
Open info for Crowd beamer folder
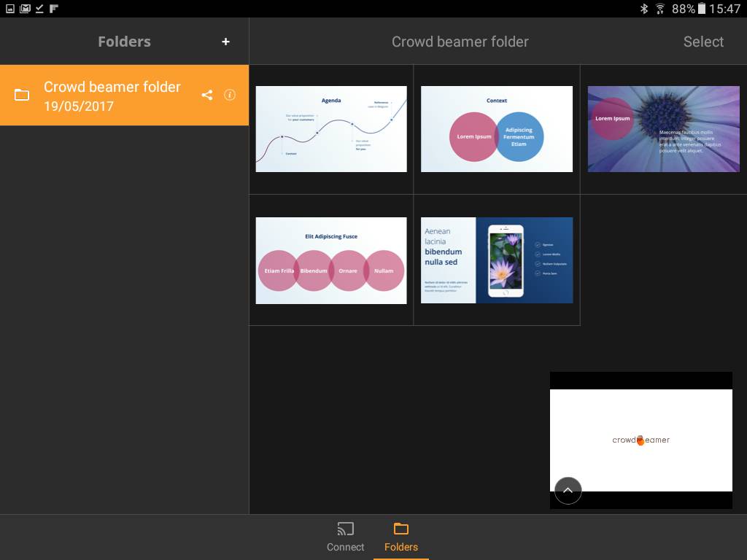click(x=230, y=95)
